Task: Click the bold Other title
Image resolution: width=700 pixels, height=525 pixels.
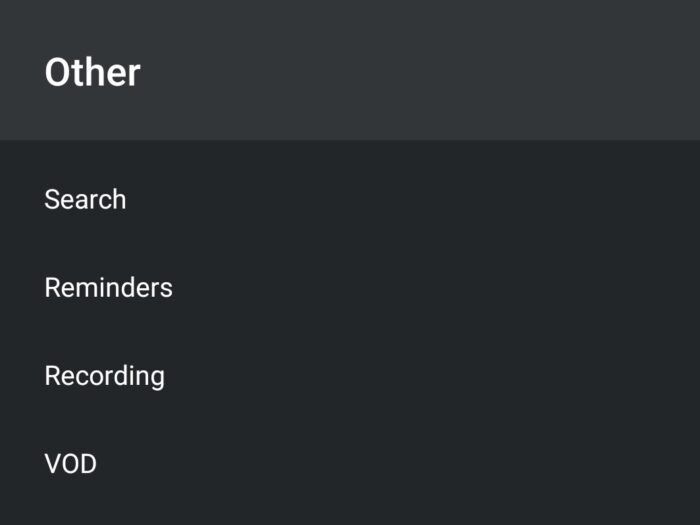Action: click(92, 72)
